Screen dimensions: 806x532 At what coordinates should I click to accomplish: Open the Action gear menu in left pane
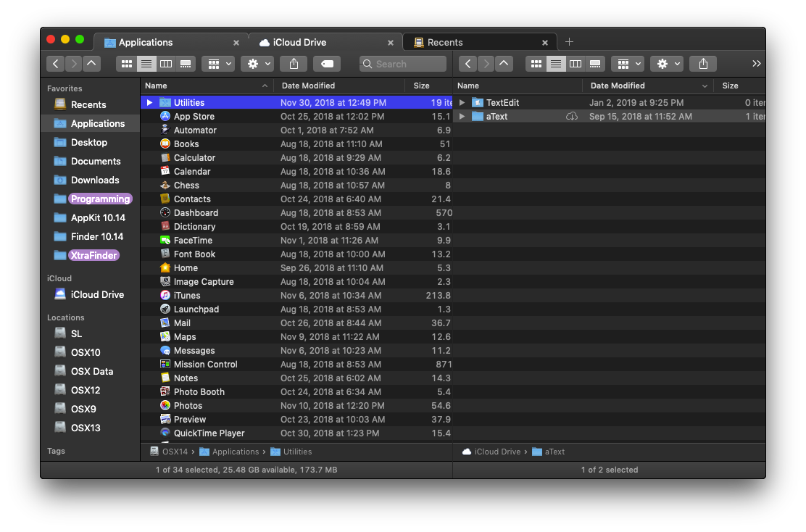click(257, 64)
